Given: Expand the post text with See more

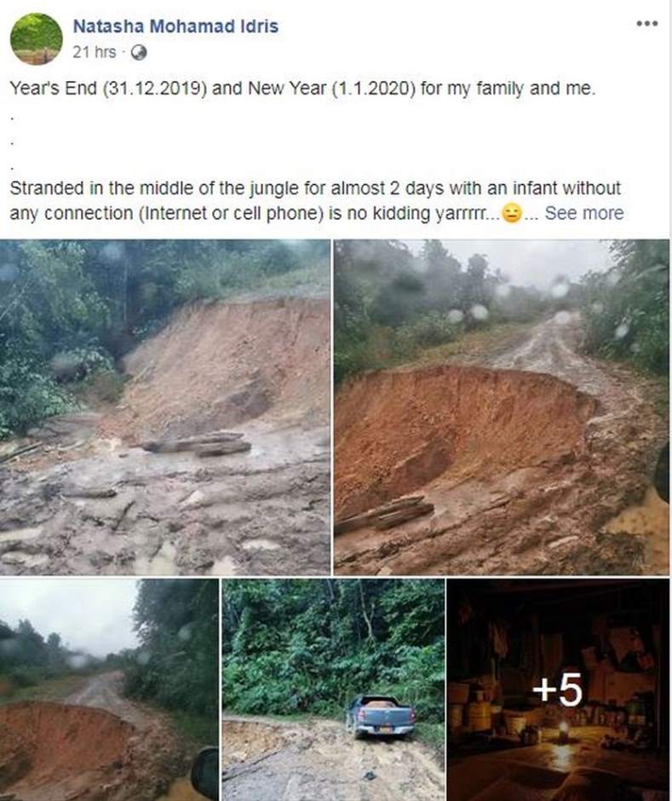Looking at the screenshot, I should [x=584, y=213].
